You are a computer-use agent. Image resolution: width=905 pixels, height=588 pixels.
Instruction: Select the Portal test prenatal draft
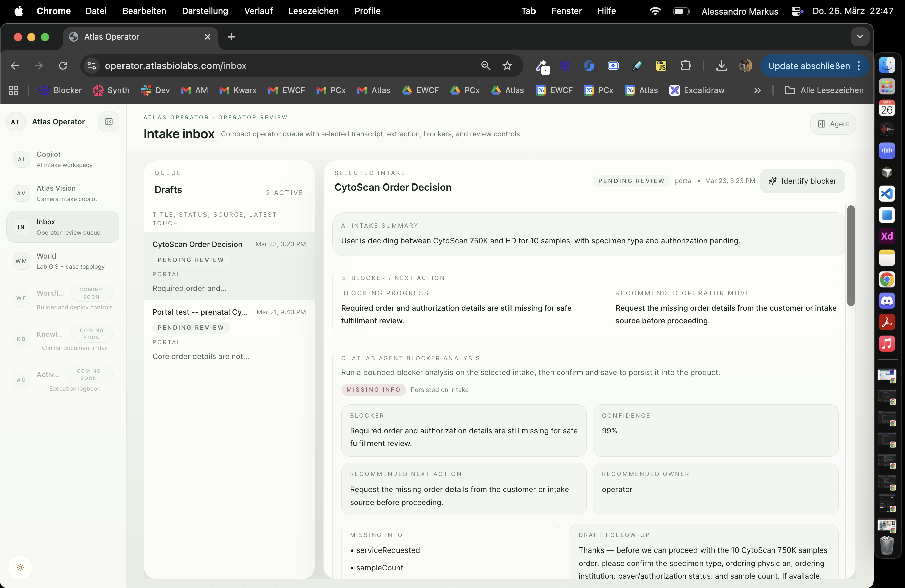229,334
